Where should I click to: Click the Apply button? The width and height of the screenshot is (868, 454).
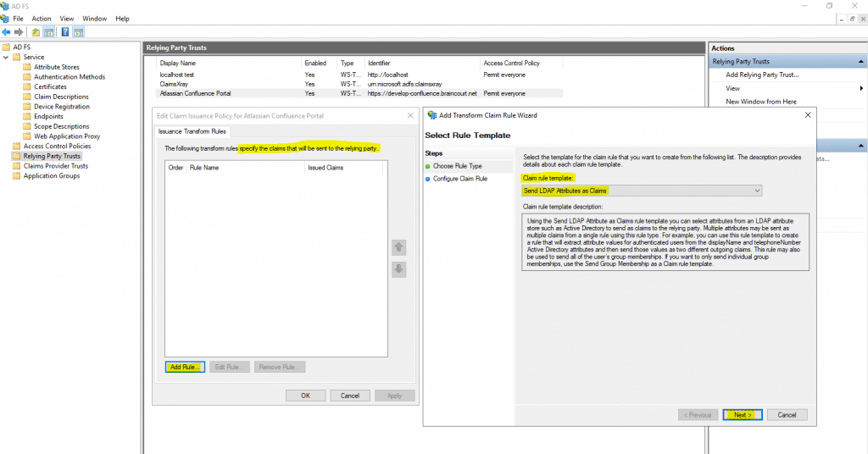coord(395,396)
